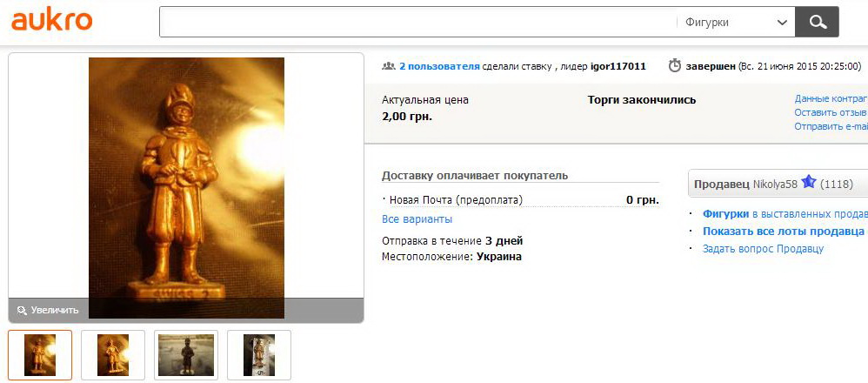Select the first figurine thumbnail
Screen dimensions: 868x383
(40, 355)
